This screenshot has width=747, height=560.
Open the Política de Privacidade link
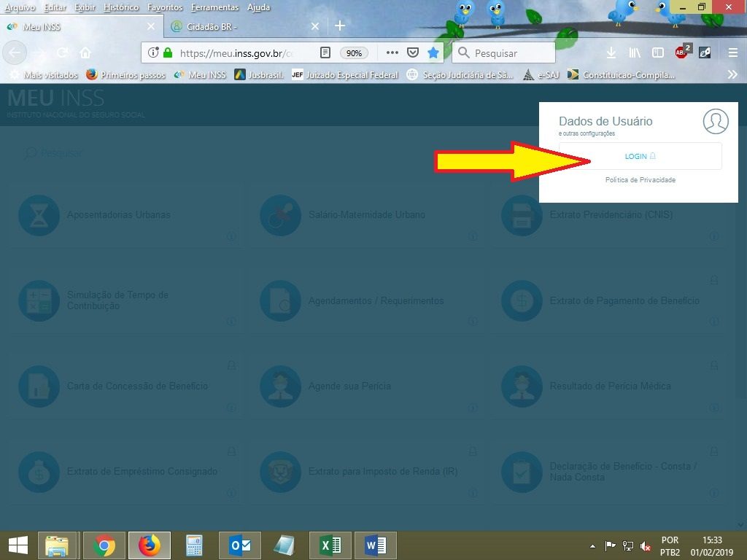click(x=640, y=180)
